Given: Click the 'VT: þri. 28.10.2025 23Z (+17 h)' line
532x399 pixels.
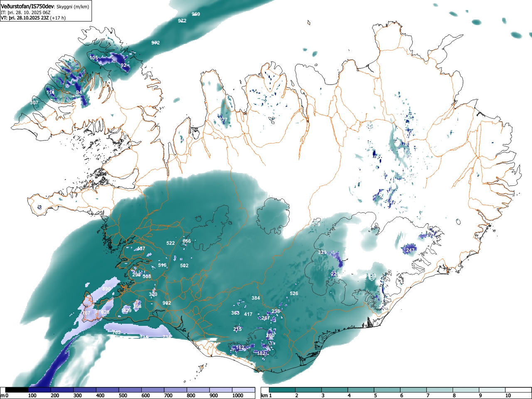Looking at the screenshot, I should [x=33, y=18].
